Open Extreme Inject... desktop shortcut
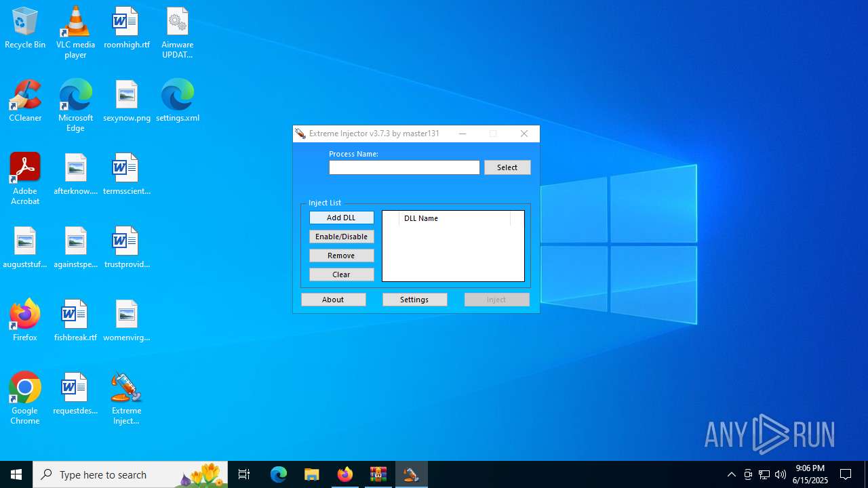Screen dimensions: 868x488 (127, 399)
